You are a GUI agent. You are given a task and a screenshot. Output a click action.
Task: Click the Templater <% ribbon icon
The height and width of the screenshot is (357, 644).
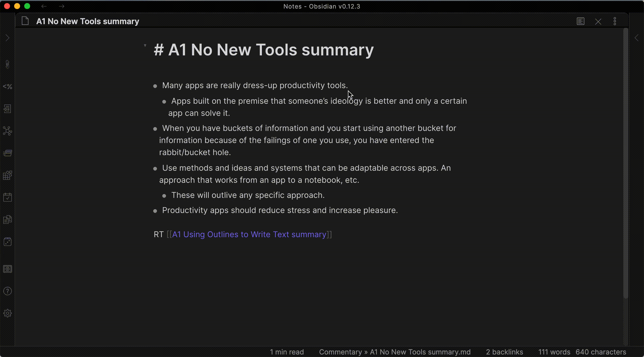coord(8,87)
